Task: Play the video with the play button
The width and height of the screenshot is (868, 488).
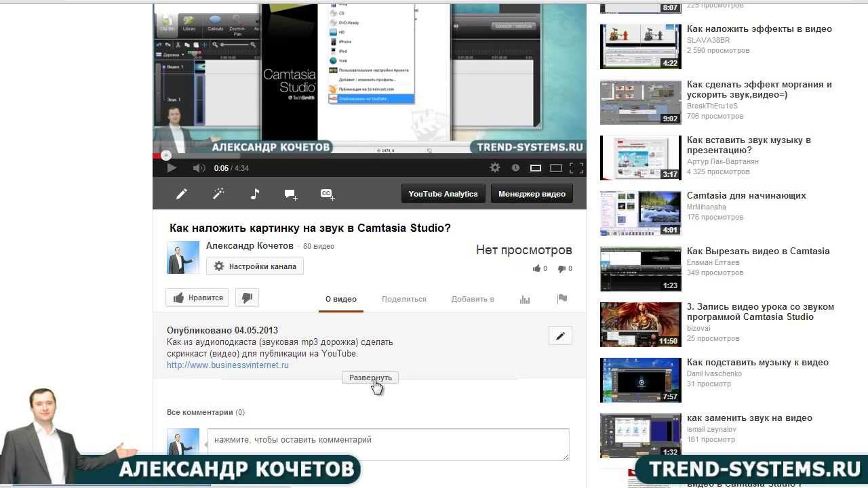Action: pyautogui.click(x=172, y=167)
